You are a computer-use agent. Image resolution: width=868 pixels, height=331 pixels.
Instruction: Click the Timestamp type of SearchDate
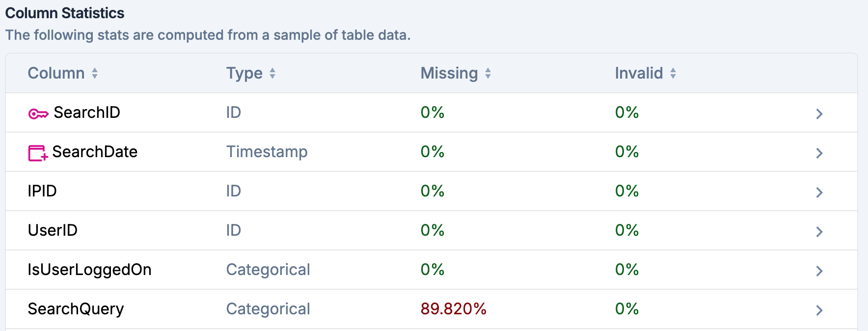click(267, 152)
